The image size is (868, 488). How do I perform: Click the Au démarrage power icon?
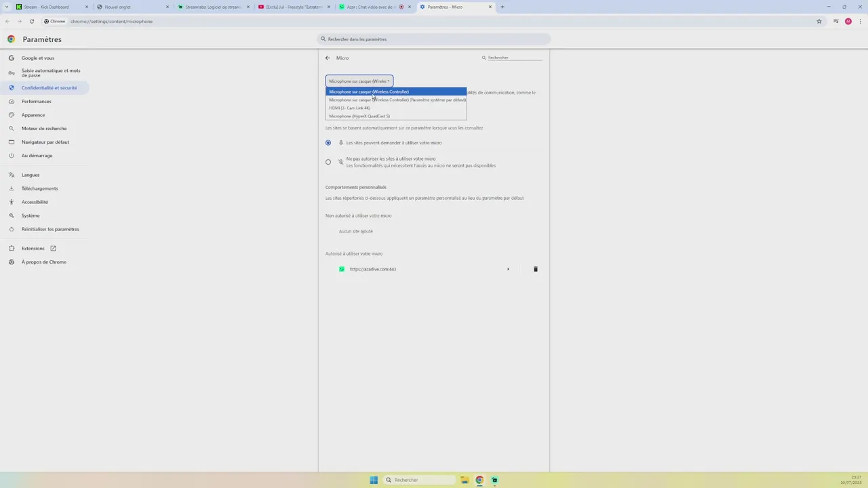pyautogui.click(x=12, y=155)
